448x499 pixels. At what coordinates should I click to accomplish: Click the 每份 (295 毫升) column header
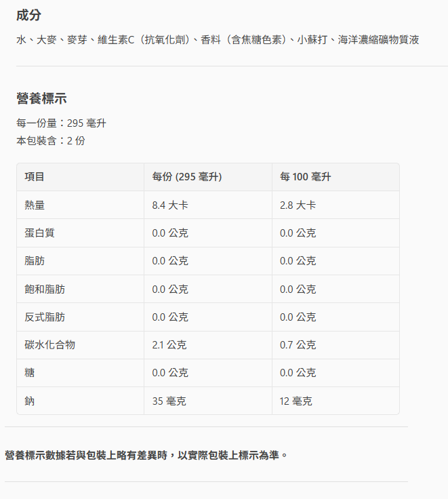(187, 177)
